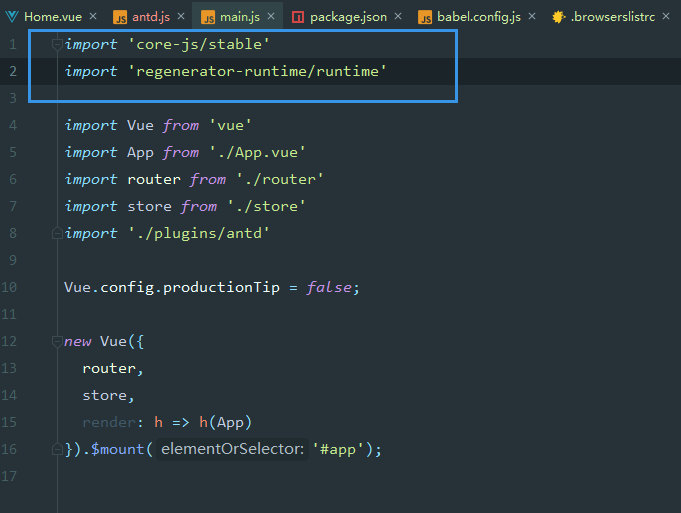The width and height of the screenshot is (681, 513).
Task: Close the babel.config.js tab
Action: click(532, 16)
